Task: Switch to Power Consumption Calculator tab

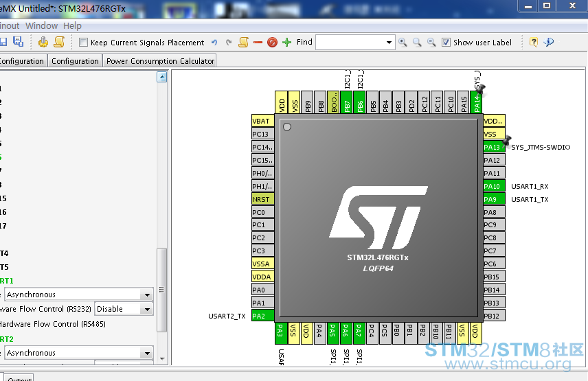Action: point(160,61)
